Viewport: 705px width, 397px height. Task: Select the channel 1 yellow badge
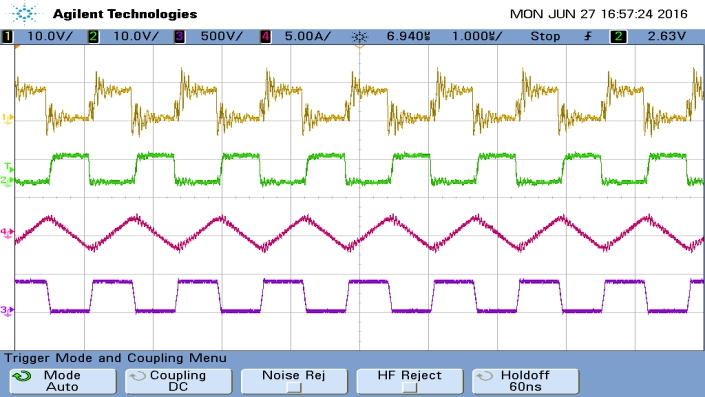[x=7, y=36]
